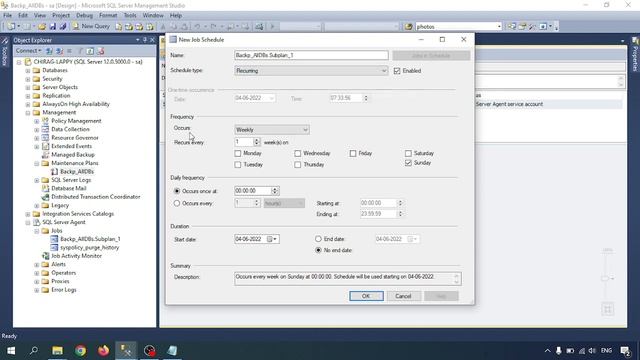Open Firefox from the taskbar
The width and height of the screenshot is (640, 360).
103,351
